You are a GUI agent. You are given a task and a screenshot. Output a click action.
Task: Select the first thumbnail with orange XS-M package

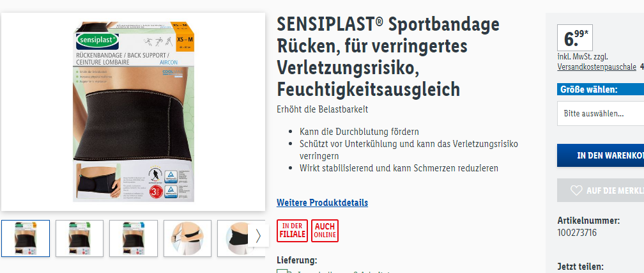[26, 238]
